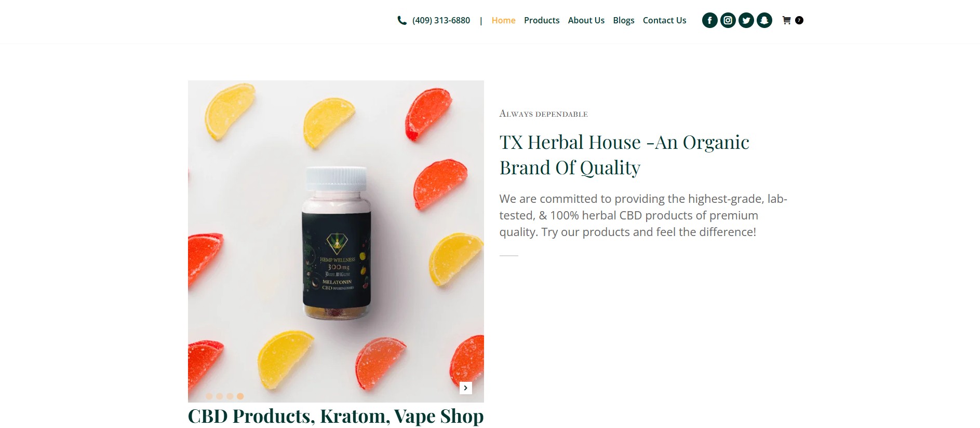Select the second carousel dot
The image size is (980, 428).
[220, 396]
